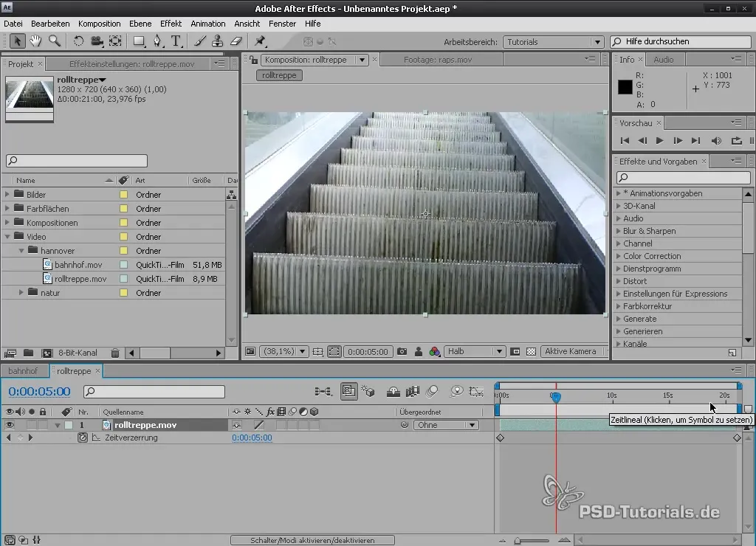Screen dimensions: 756x546
Task: Select the Zoom magnifier tool
Action: [x=55, y=41]
